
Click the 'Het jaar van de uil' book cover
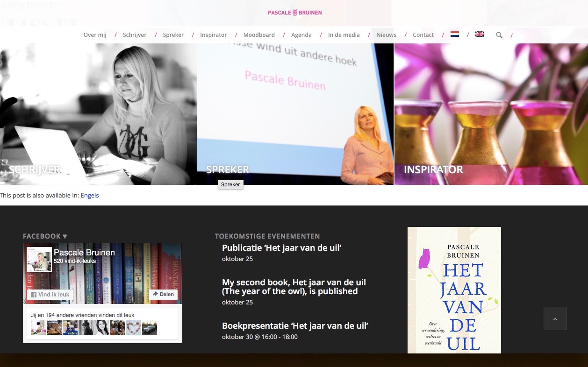(x=454, y=290)
